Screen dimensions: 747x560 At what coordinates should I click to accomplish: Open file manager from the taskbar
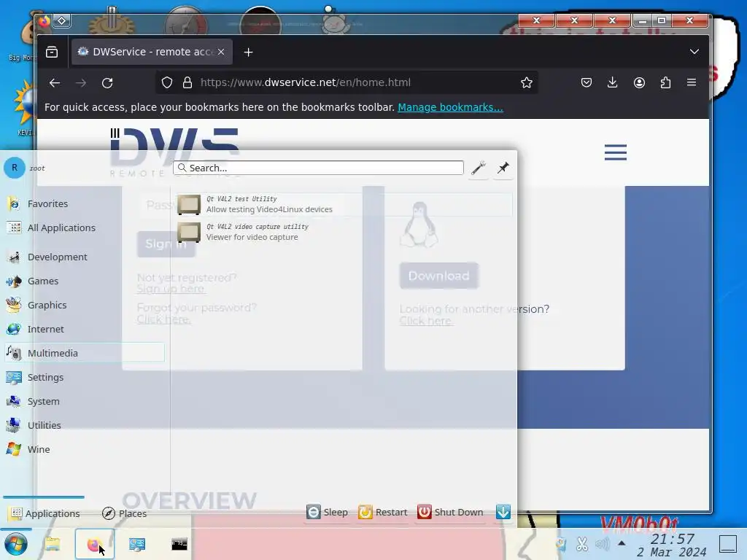pyautogui.click(x=53, y=543)
